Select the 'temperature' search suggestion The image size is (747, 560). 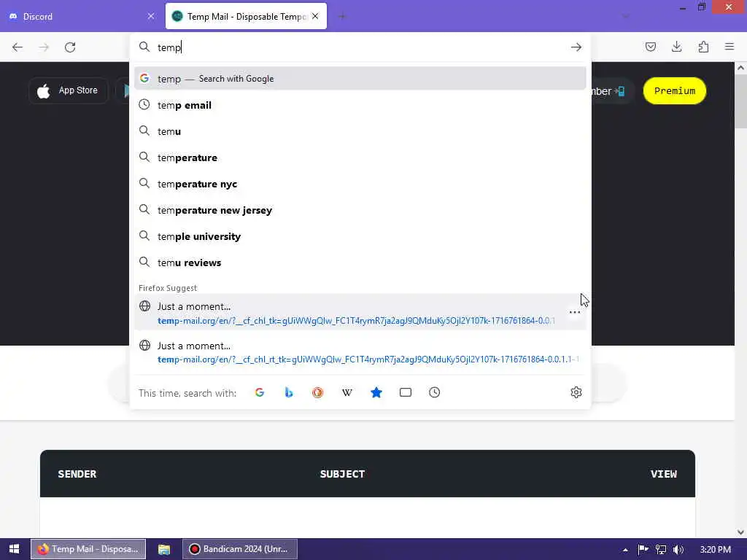point(360,157)
